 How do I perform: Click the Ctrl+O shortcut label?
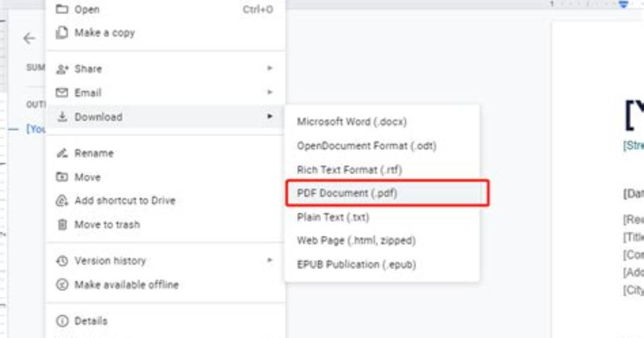pyautogui.click(x=258, y=10)
